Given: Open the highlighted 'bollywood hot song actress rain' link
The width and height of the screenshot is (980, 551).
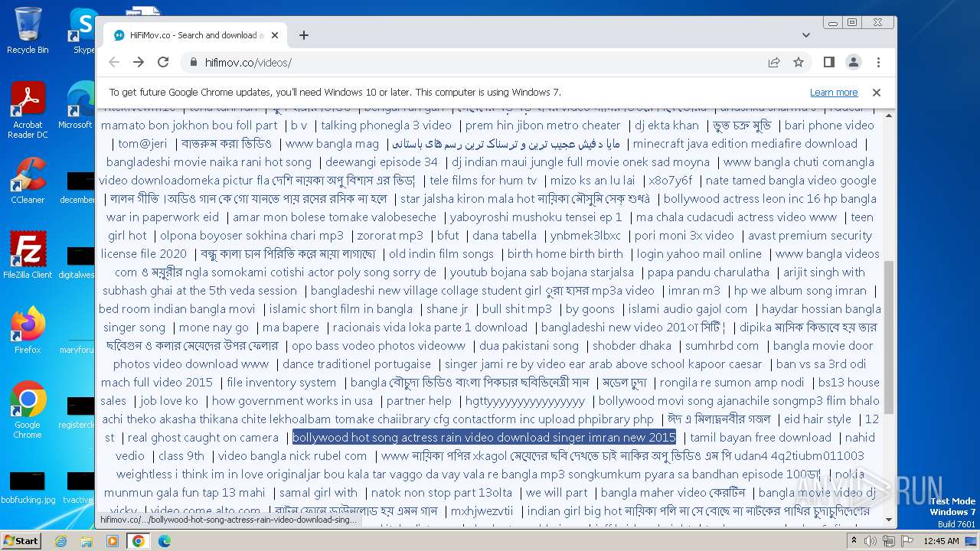Looking at the screenshot, I should (484, 438).
